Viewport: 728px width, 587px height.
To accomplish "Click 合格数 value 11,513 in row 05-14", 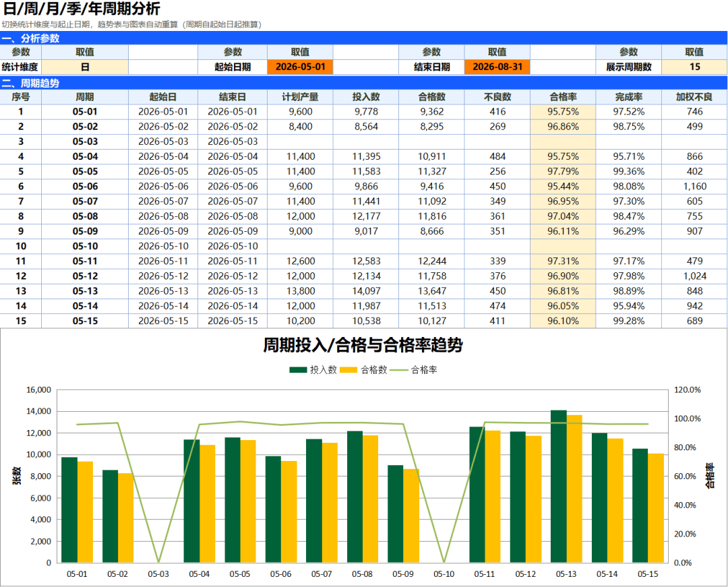I will (432, 306).
